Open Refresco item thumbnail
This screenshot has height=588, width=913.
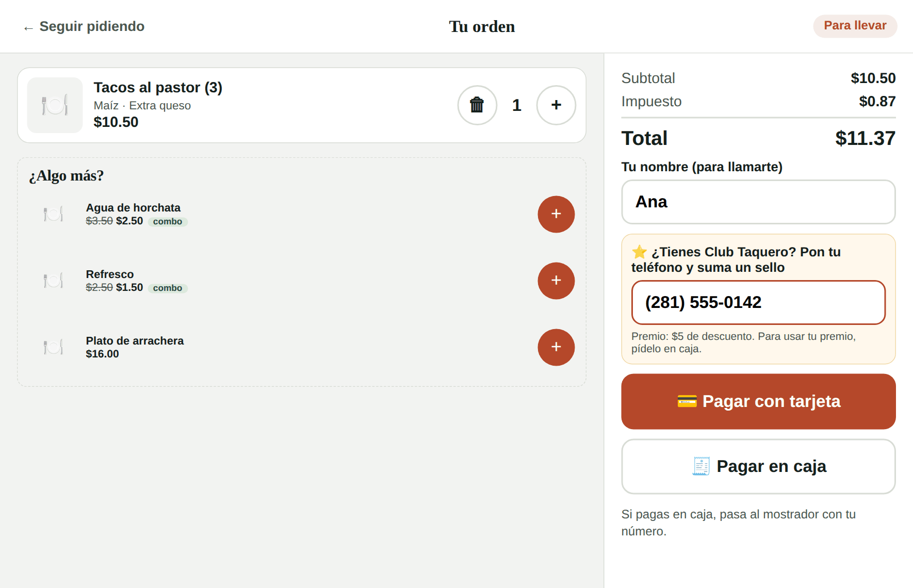(x=53, y=281)
